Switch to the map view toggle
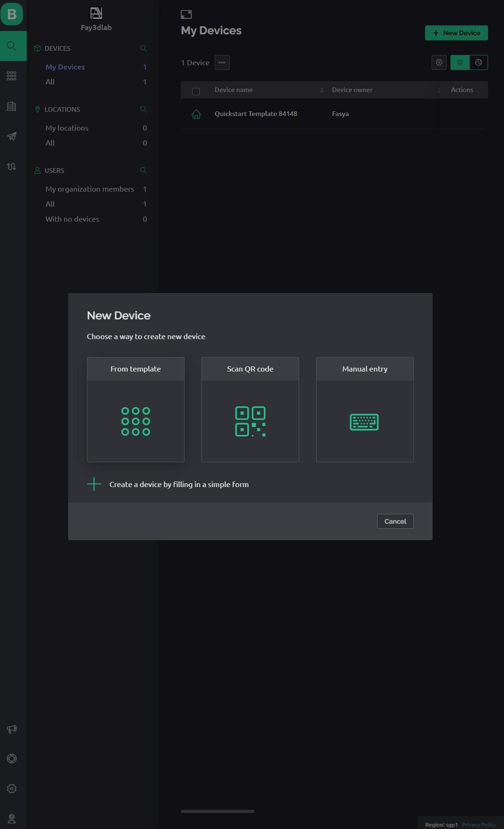The height and width of the screenshot is (829, 504). (x=479, y=62)
